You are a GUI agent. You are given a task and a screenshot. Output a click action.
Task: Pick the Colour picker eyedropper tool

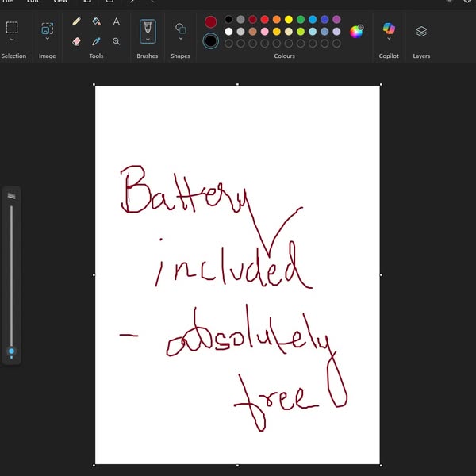[x=96, y=41]
